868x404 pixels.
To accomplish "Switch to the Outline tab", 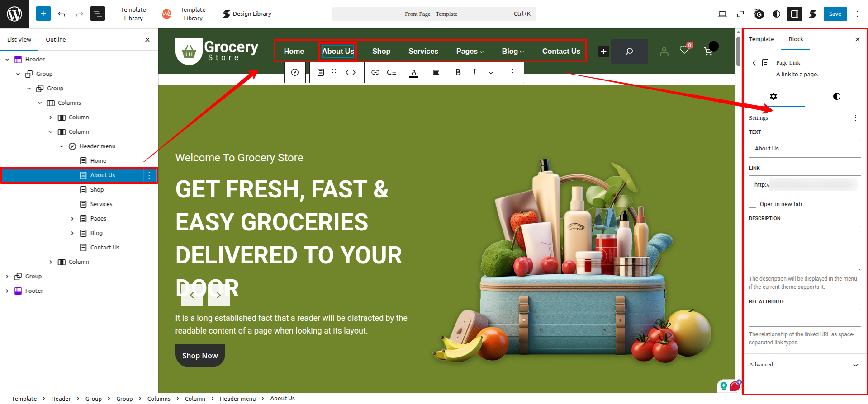I will pos(56,40).
